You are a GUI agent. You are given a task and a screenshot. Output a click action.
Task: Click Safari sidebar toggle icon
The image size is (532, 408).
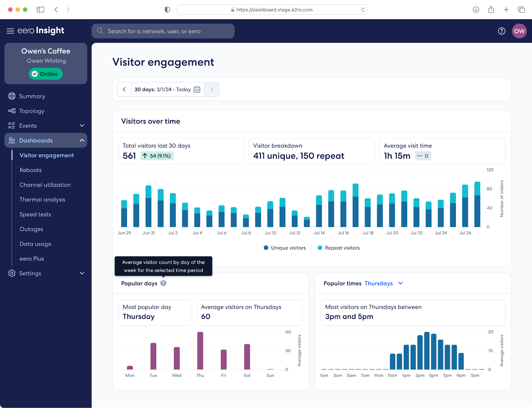tap(41, 10)
